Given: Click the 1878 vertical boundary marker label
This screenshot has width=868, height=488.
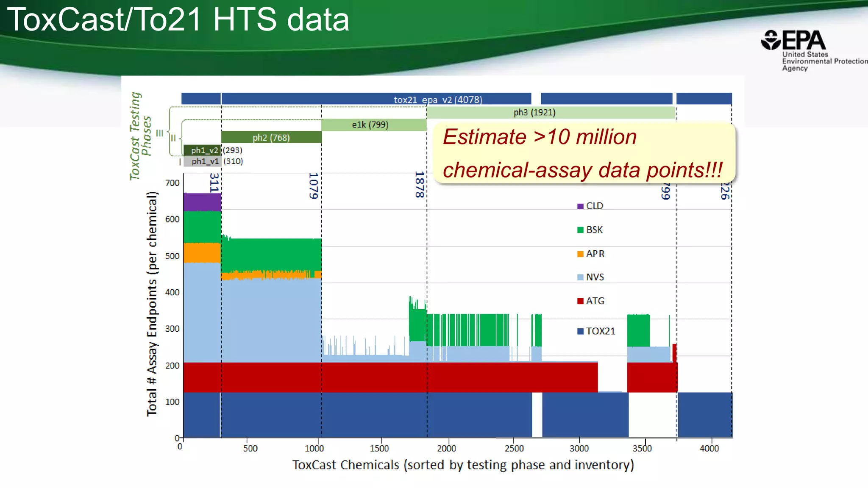Looking at the screenshot, I should click(419, 185).
